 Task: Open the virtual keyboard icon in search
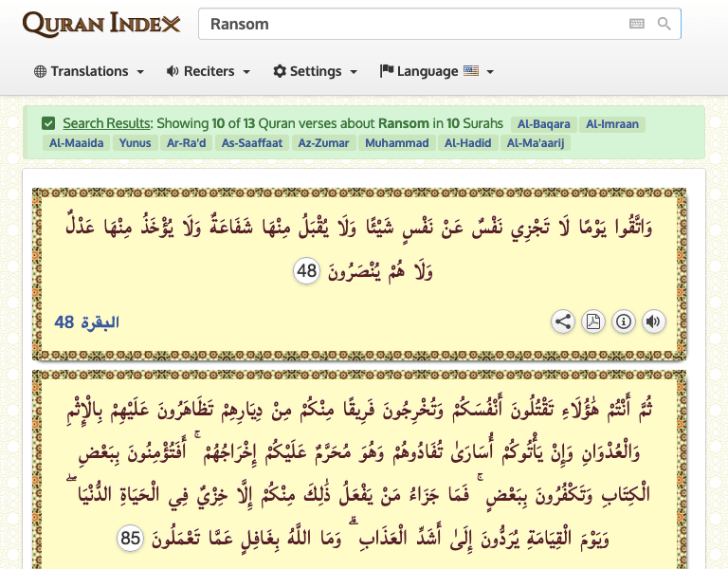[x=637, y=23]
